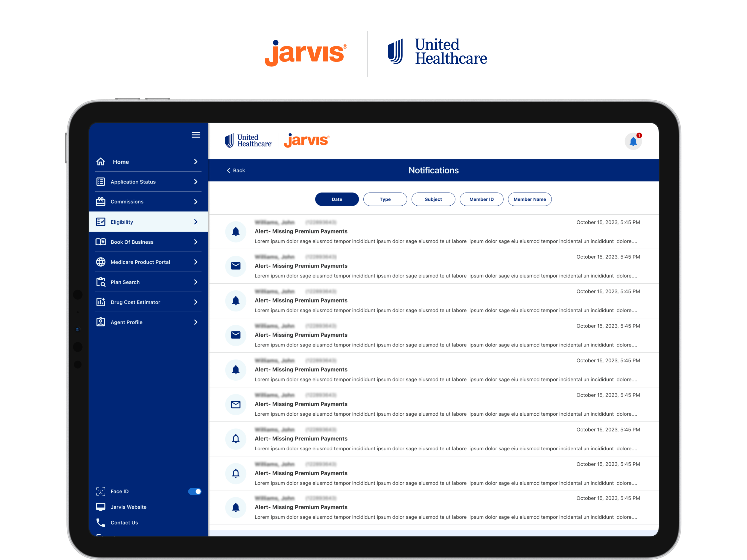Image resolution: width=747 pixels, height=560 pixels.
Task: Open the Commissions menu label
Action: tap(127, 202)
